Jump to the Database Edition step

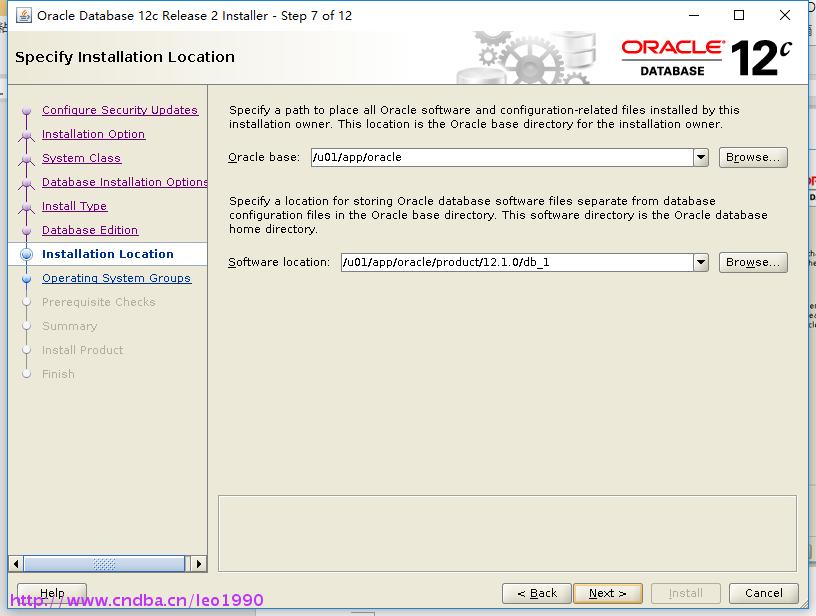pos(90,230)
